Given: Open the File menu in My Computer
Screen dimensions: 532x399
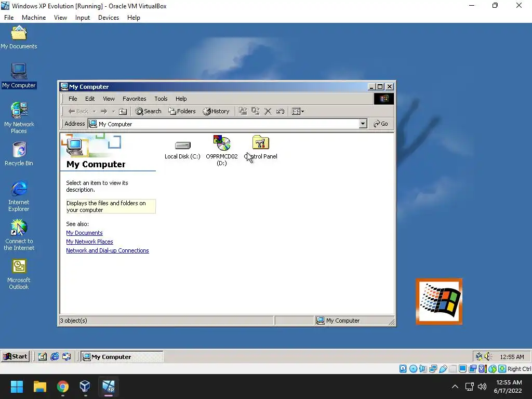Looking at the screenshot, I should click(73, 99).
